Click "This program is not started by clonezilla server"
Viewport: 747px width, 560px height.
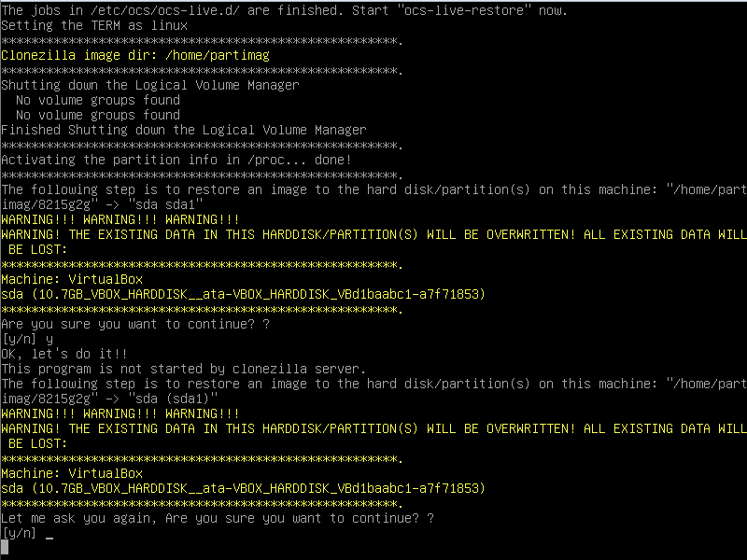coord(183,369)
